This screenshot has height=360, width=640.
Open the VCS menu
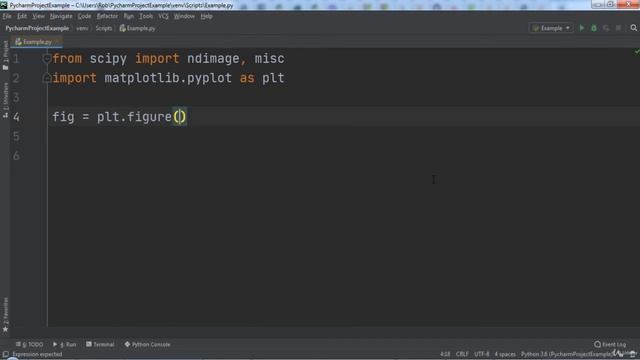coord(163,16)
